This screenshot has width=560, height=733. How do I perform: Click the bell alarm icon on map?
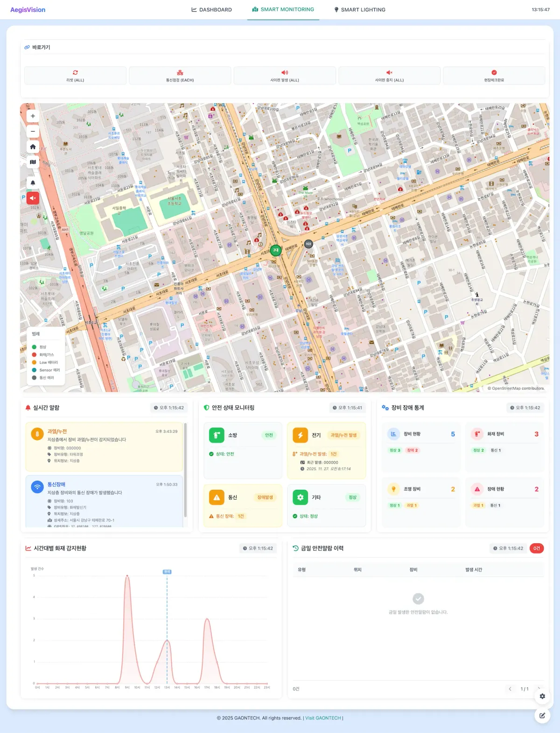[x=33, y=183]
